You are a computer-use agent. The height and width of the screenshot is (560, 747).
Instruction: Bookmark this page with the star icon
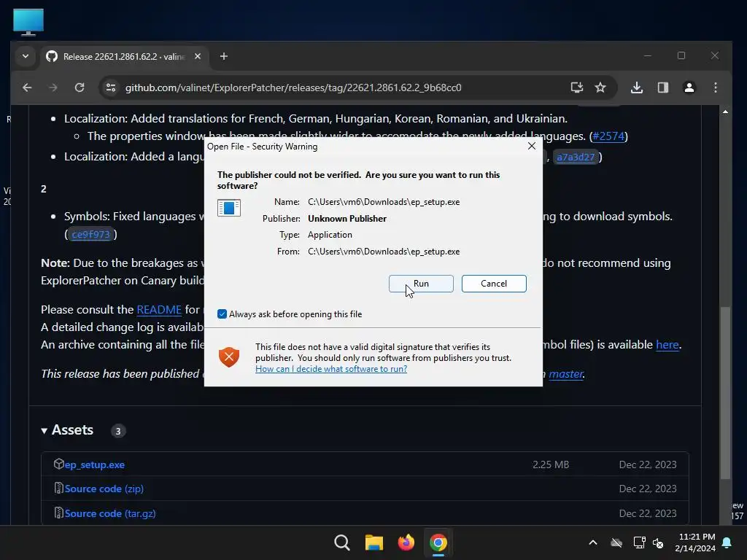600,87
